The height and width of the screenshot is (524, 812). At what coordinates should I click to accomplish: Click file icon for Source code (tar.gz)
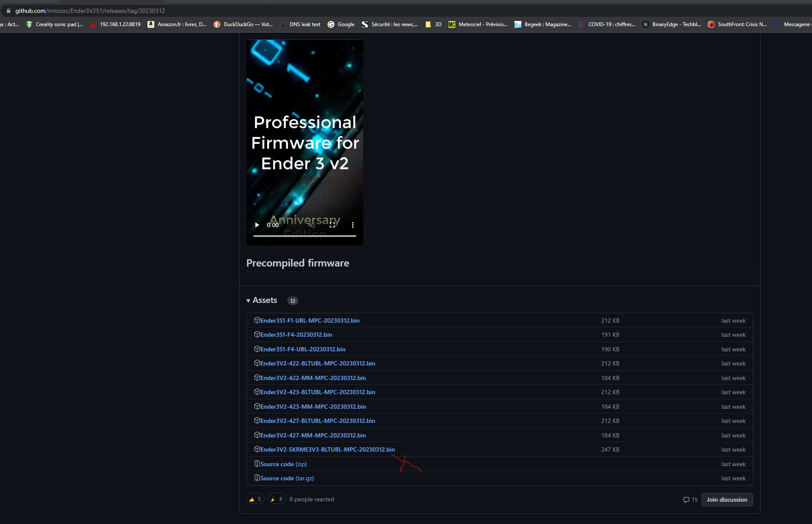257,478
